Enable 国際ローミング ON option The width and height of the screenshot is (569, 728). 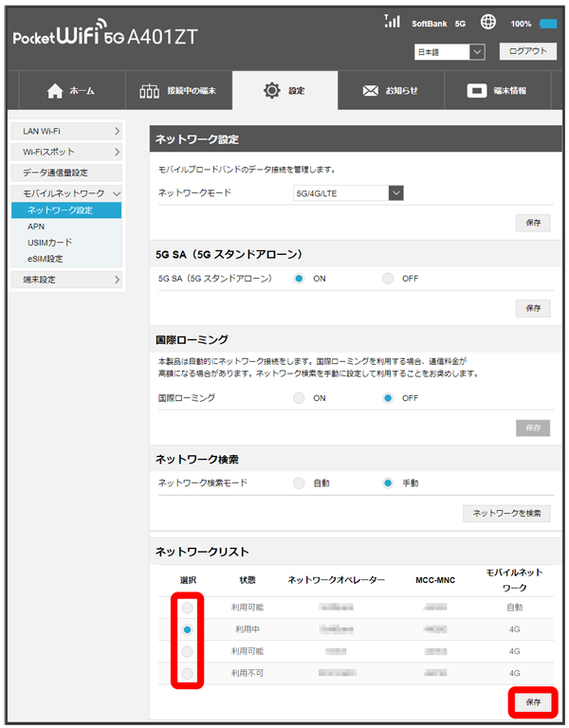click(300, 398)
